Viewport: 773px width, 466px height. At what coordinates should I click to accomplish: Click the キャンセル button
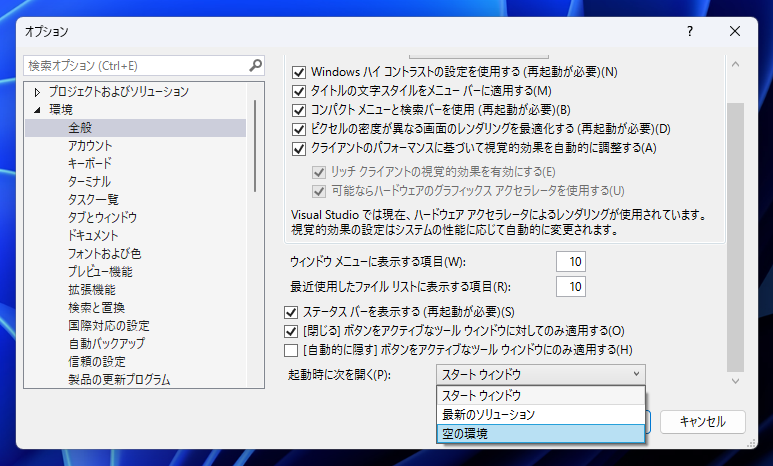click(703, 422)
